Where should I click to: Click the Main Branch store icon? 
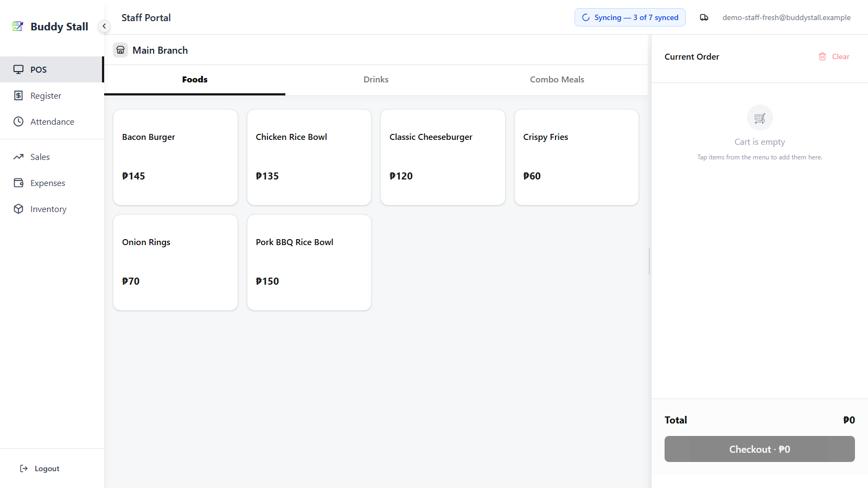[120, 50]
